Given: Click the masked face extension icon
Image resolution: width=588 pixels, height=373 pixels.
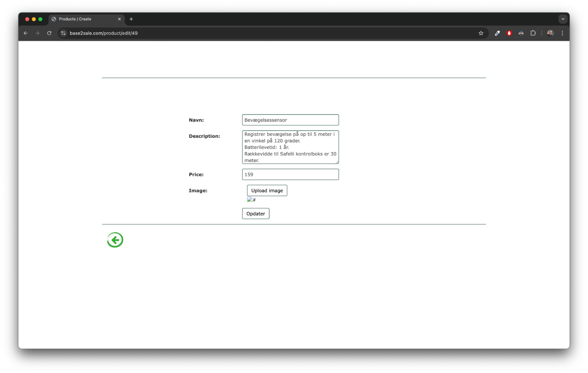Looking at the screenshot, I should (x=521, y=33).
